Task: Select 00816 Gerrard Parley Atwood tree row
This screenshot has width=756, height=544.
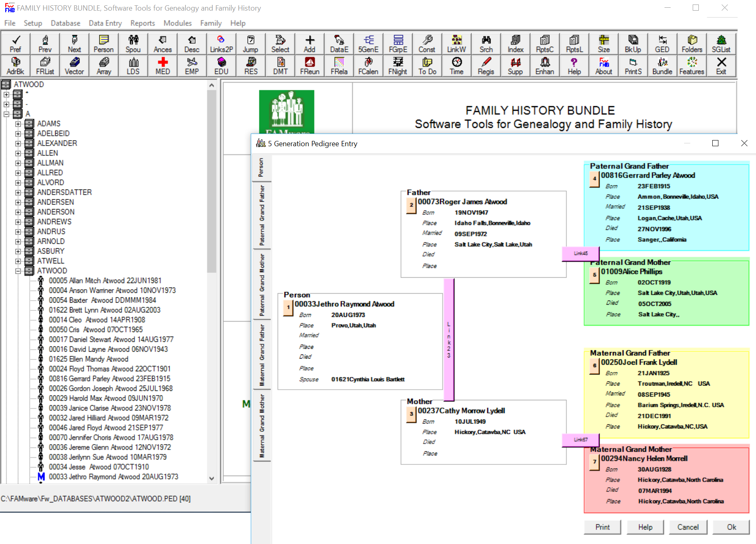Action: pos(109,379)
